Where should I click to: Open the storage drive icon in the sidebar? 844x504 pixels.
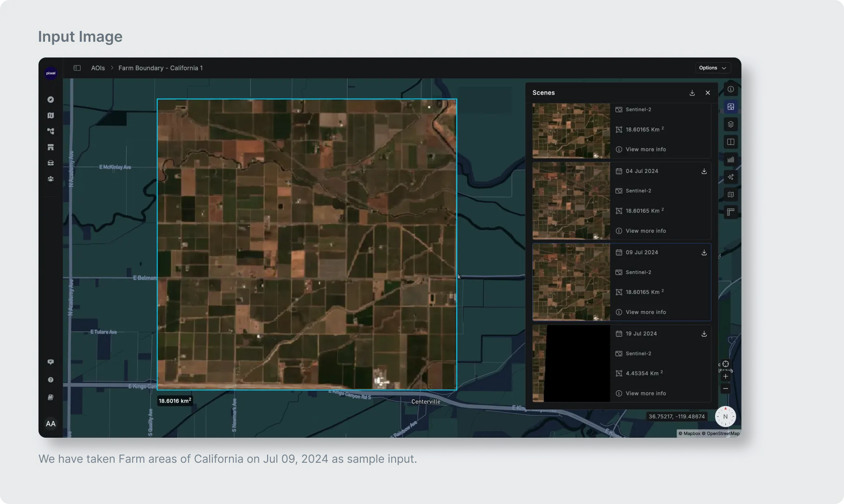[51, 163]
